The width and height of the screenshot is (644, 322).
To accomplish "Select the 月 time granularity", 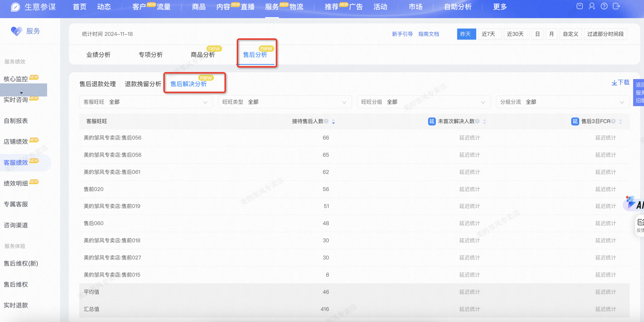I will 551,34.
